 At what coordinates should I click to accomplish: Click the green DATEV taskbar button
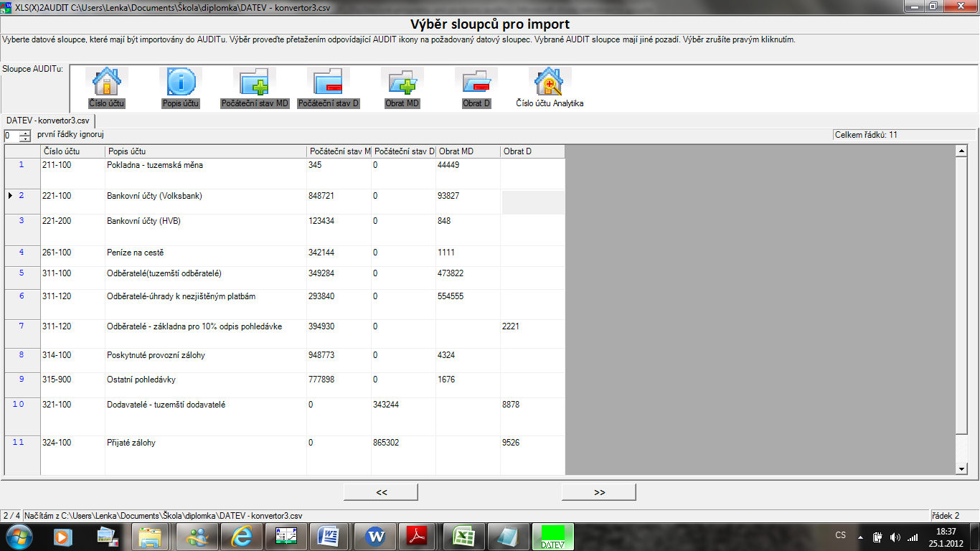(x=553, y=536)
